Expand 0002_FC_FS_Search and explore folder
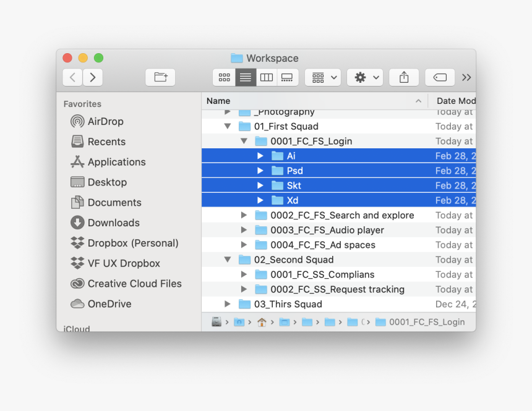Image resolution: width=532 pixels, height=411 pixels. click(x=244, y=215)
